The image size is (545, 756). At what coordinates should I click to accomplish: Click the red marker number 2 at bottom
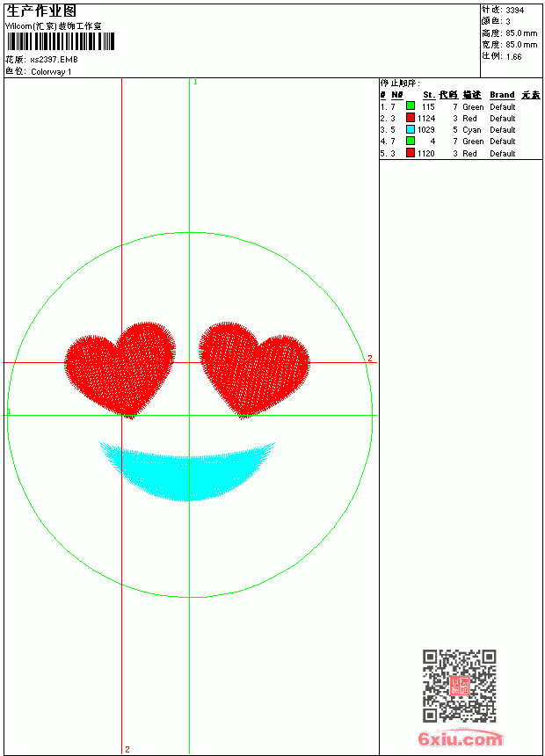tap(127, 749)
